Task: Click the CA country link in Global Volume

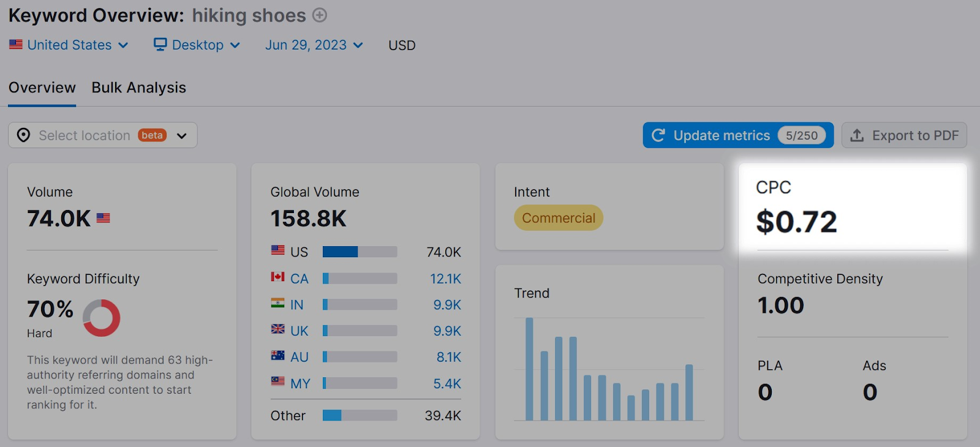Action: [299, 279]
